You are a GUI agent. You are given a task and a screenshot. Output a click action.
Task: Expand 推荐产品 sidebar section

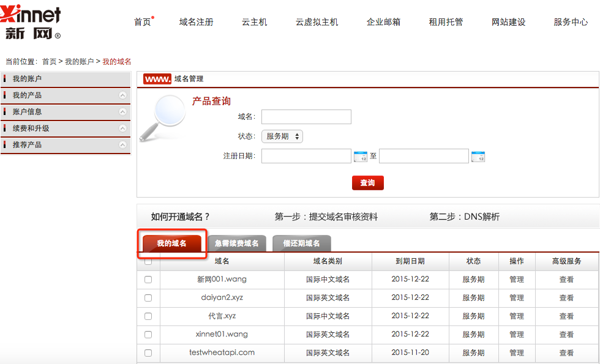(x=122, y=145)
